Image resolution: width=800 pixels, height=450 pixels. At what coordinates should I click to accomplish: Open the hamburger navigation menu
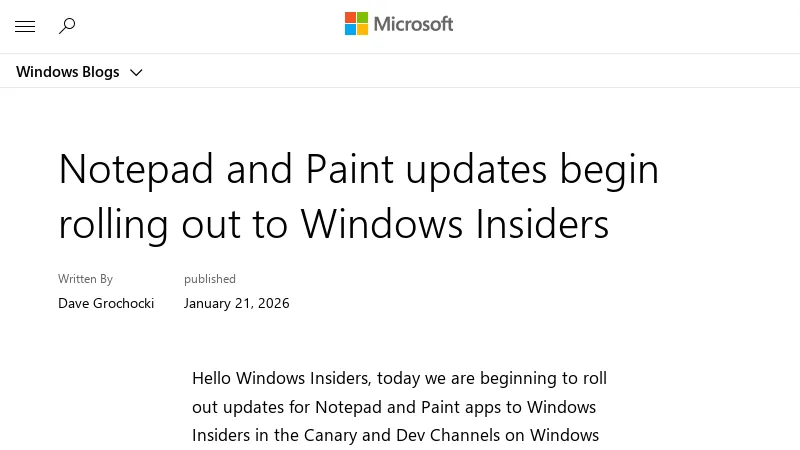25,27
